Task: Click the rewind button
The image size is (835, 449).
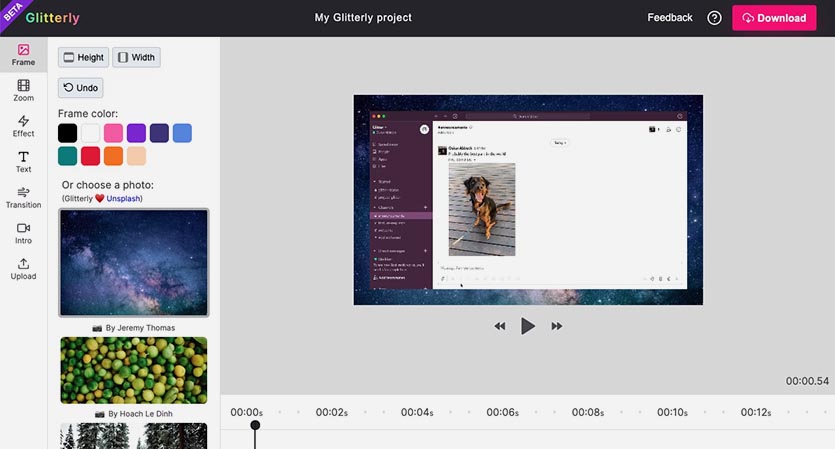Action: click(x=500, y=326)
